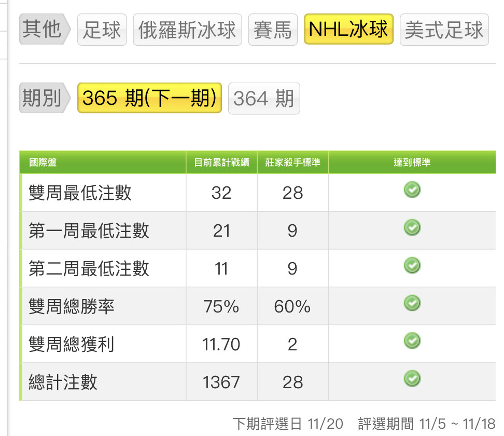Click the 目前累計戰績 column header
This screenshot has height=436, width=504.
(x=222, y=162)
